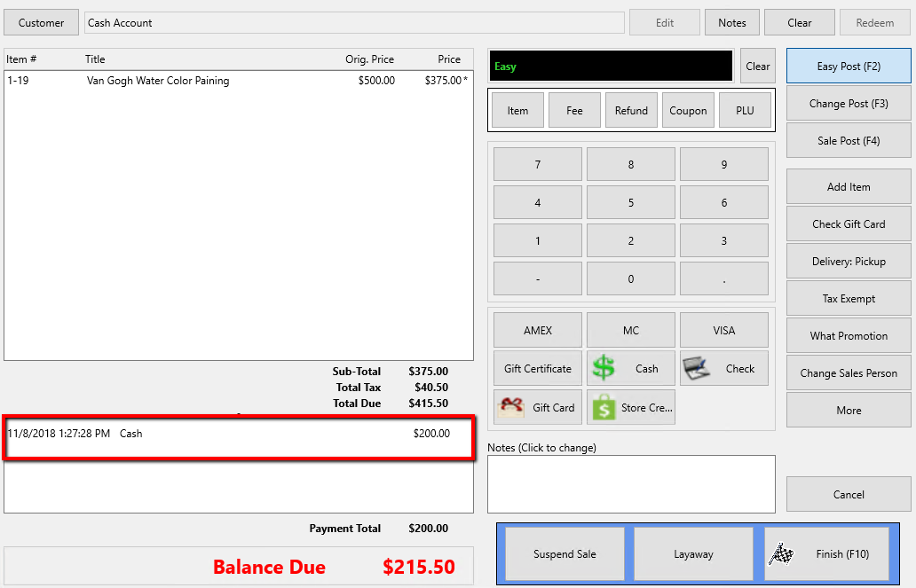Screen dimensions: 916x588
Task: Click the $500.00 original price
Action: pyautogui.click(x=376, y=81)
